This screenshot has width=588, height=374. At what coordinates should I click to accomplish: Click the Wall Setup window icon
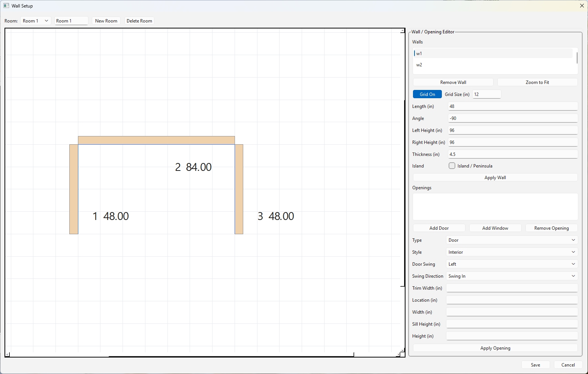[x=6, y=6]
